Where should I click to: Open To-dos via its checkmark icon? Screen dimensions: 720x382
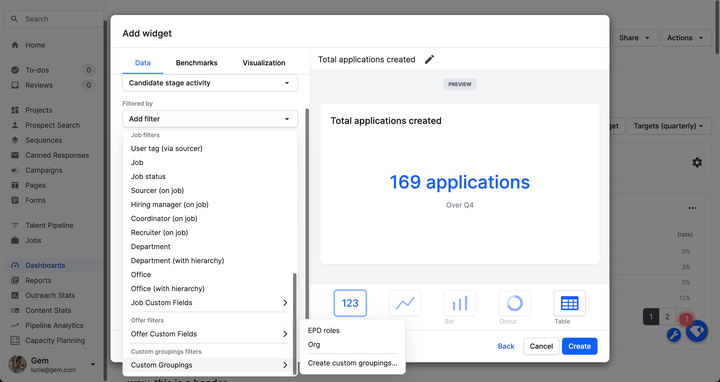(x=15, y=70)
